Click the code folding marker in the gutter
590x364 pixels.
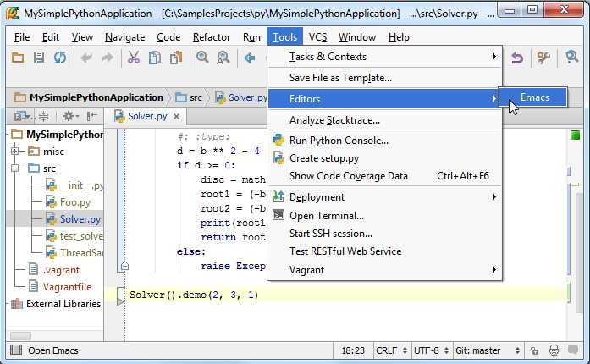pyautogui.click(x=124, y=267)
